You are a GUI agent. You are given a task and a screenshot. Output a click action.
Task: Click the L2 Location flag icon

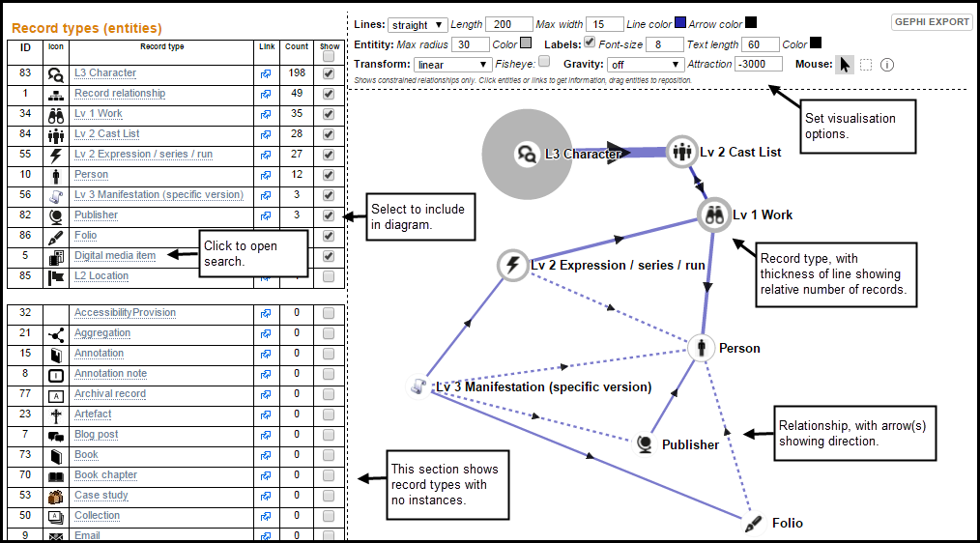[56, 276]
